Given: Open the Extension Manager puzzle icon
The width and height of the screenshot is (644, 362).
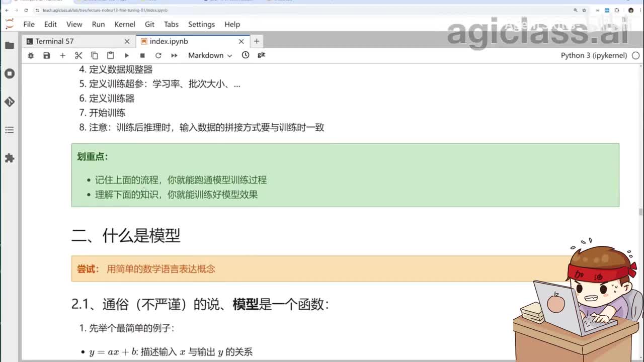Looking at the screenshot, I should (9, 158).
